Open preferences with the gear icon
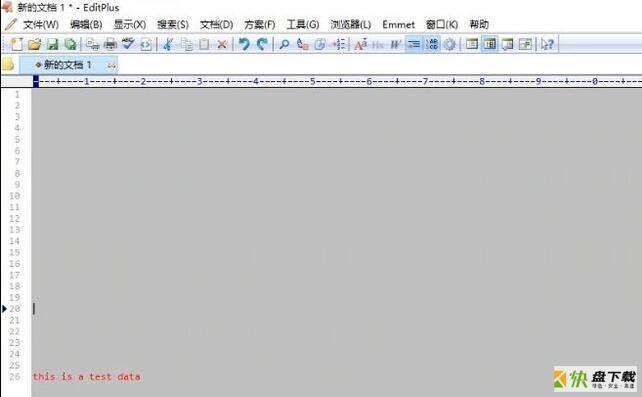The image size is (642, 397). pos(450,44)
